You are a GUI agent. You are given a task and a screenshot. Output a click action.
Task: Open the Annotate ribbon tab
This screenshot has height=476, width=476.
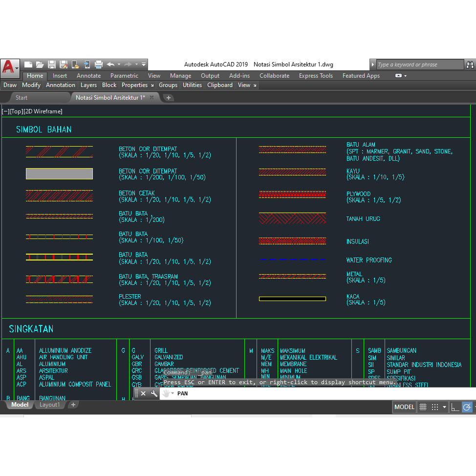click(88, 76)
